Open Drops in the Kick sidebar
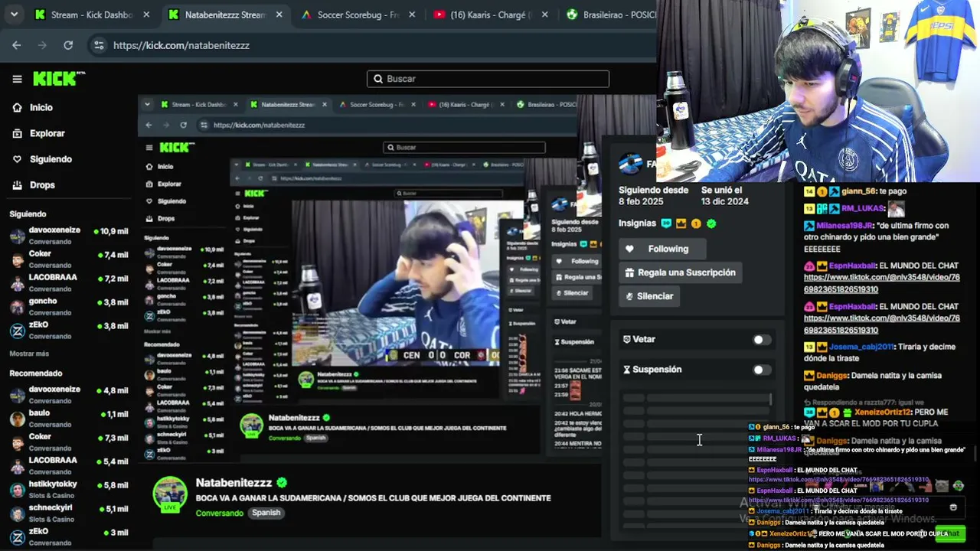Image resolution: width=980 pixels, height=551 pixels. [33, 184]
